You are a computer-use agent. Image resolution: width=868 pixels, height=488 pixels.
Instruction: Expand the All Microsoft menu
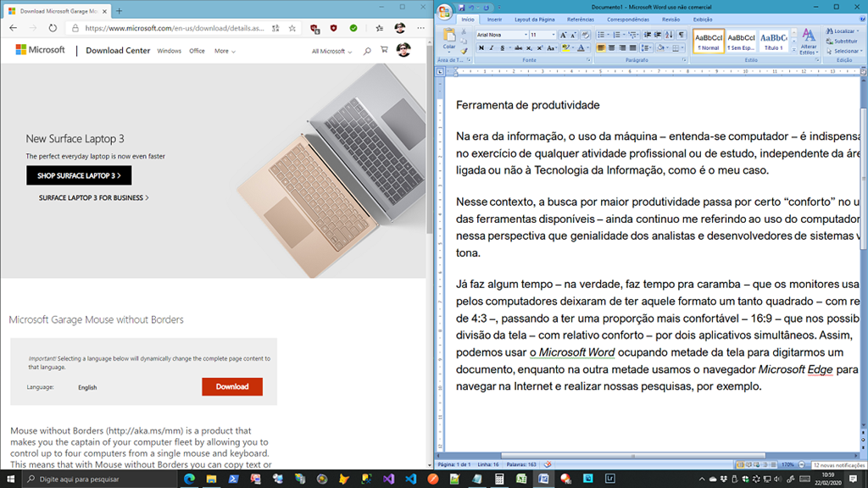pyautogui.click(x=331, y=51)
